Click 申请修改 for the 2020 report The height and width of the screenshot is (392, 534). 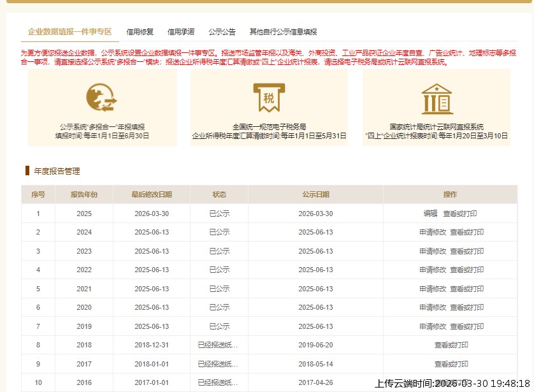(x=433, y=307)
